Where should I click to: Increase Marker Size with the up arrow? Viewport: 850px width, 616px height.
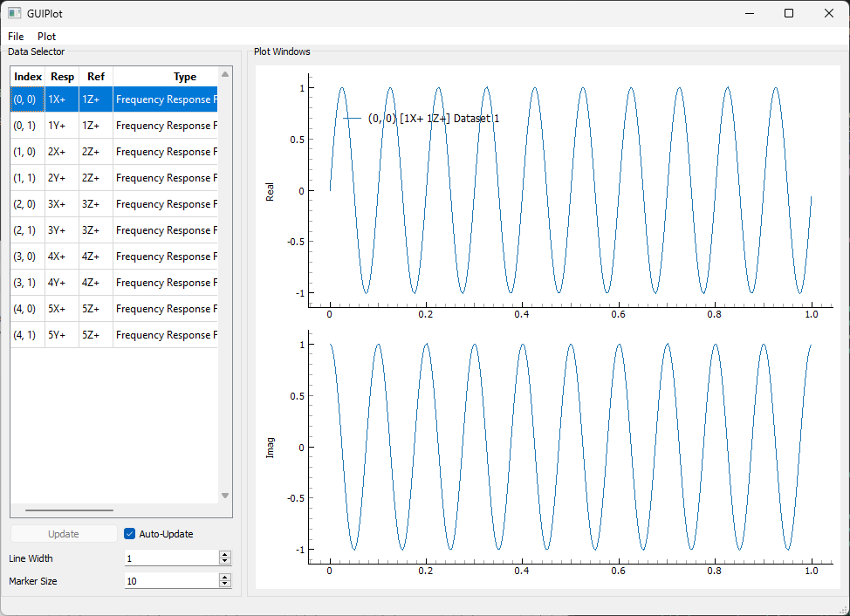point(225,577)
